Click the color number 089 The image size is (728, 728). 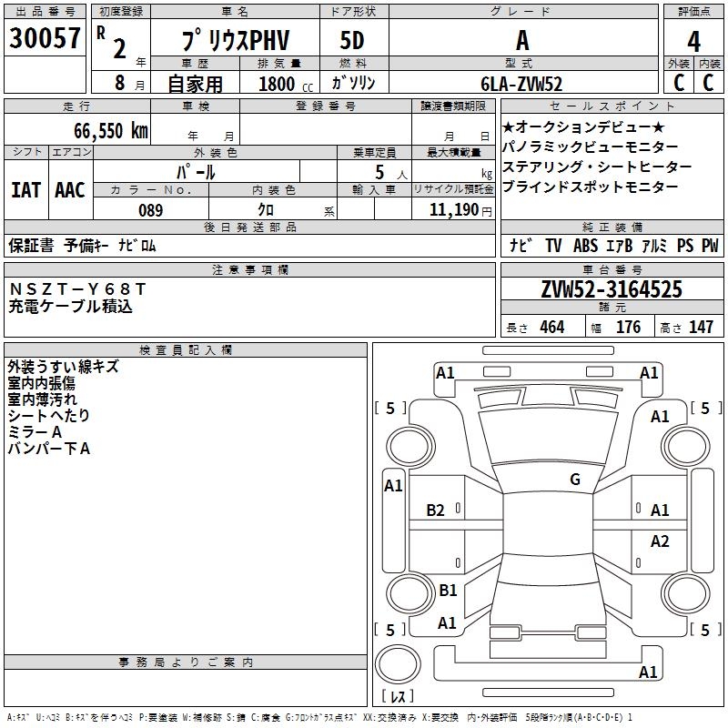pyautogui.click(x=150, y=210)
